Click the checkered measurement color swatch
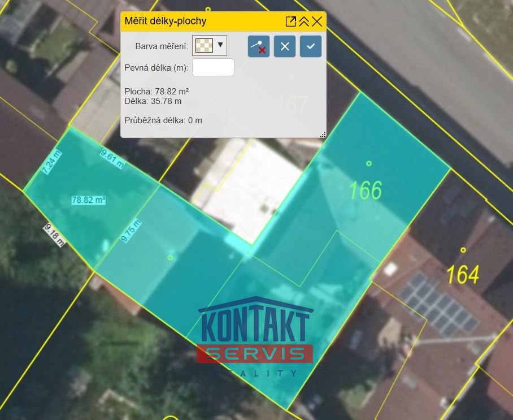Image resolution: width=513 pixels, height=420 pixels. [203, 45]
